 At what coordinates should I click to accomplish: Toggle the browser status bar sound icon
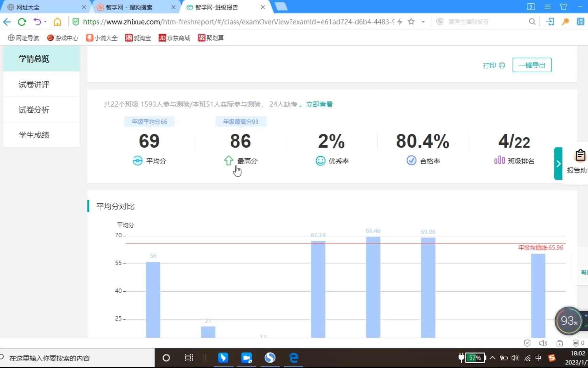(543, 343)
